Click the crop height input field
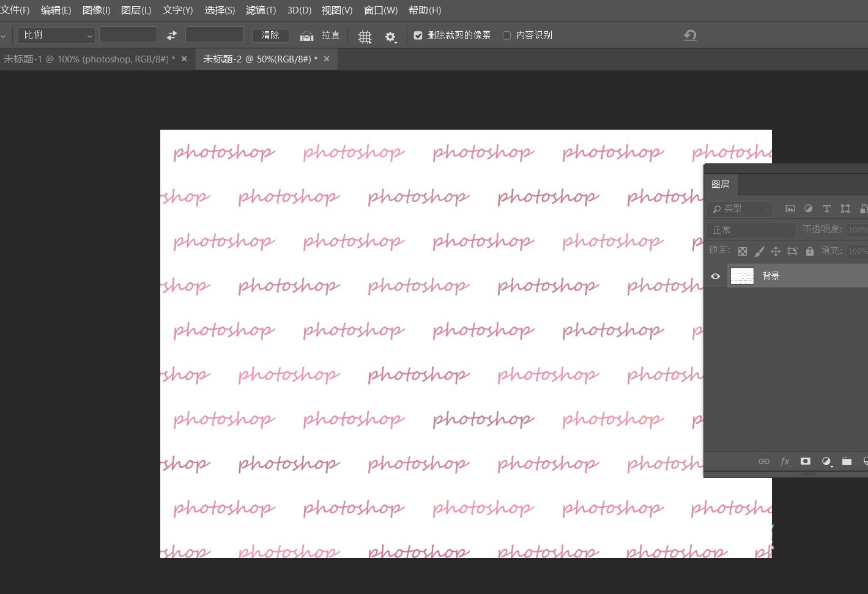Viewport: 868px width, 594px height. pos(214,35)
